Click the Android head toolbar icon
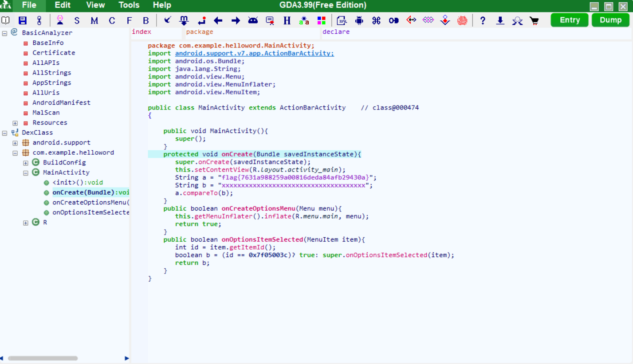The height and width of the screenshot is (364, 633). [x=253, y=20]
